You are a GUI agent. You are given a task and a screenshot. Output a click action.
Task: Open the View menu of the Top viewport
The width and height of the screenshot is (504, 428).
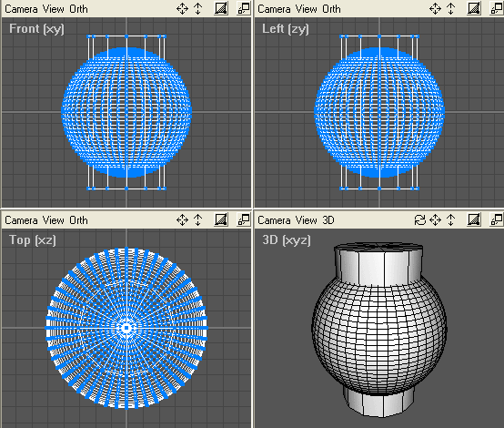coord(54,220)
